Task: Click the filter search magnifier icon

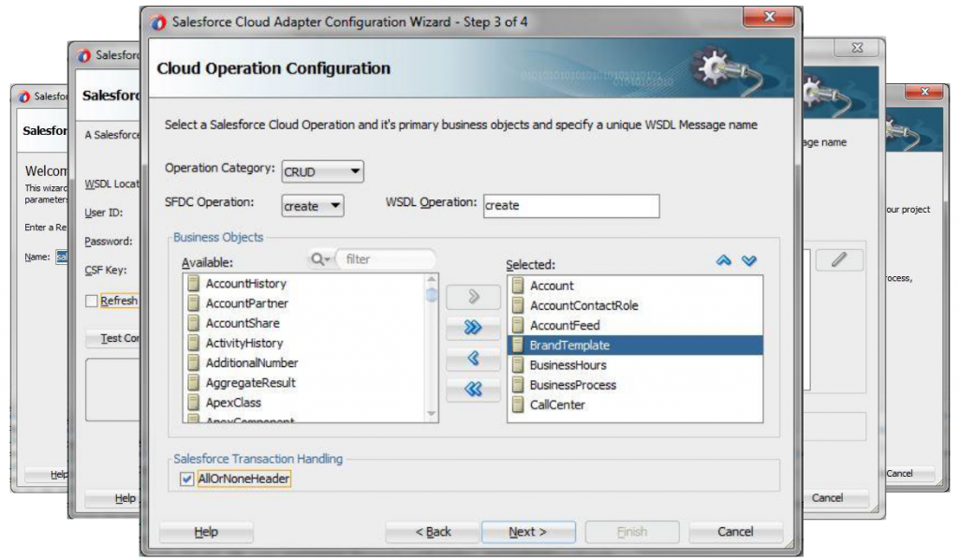Action: pos(319,259)
